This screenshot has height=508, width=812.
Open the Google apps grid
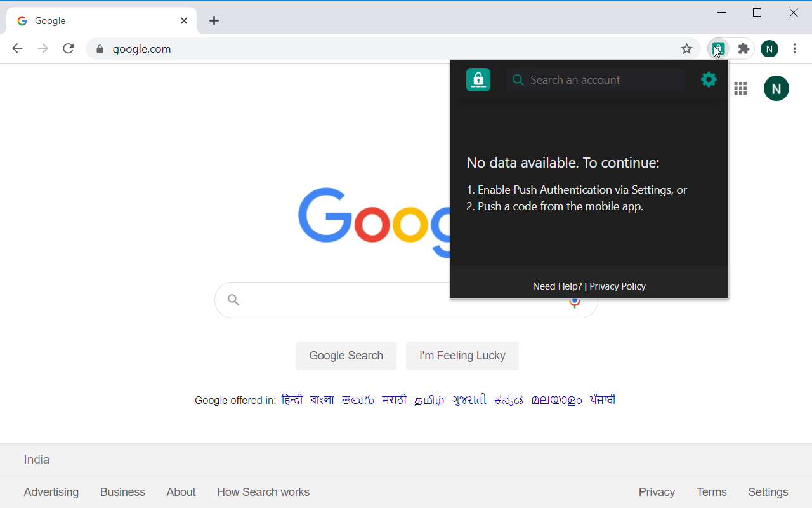coord(740,88)
